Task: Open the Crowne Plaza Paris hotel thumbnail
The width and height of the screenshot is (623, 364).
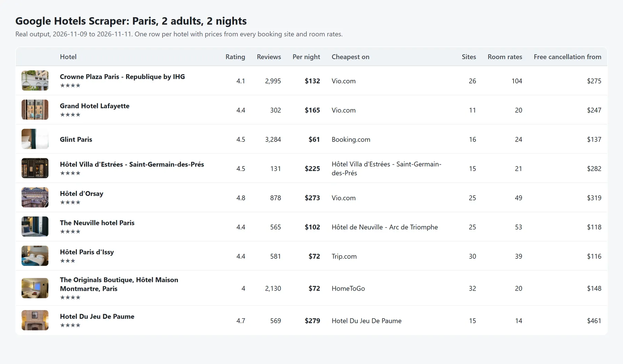Action: tap(35, 81)
